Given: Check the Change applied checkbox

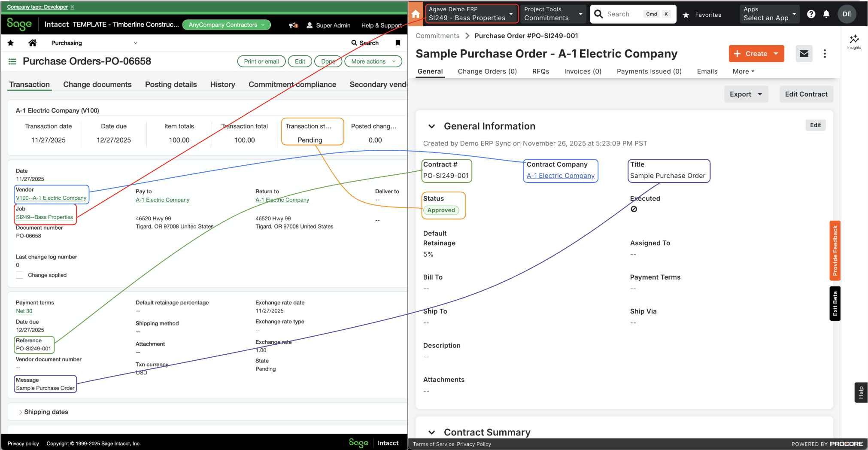Looking at the screenshot, I should (19, 275).
